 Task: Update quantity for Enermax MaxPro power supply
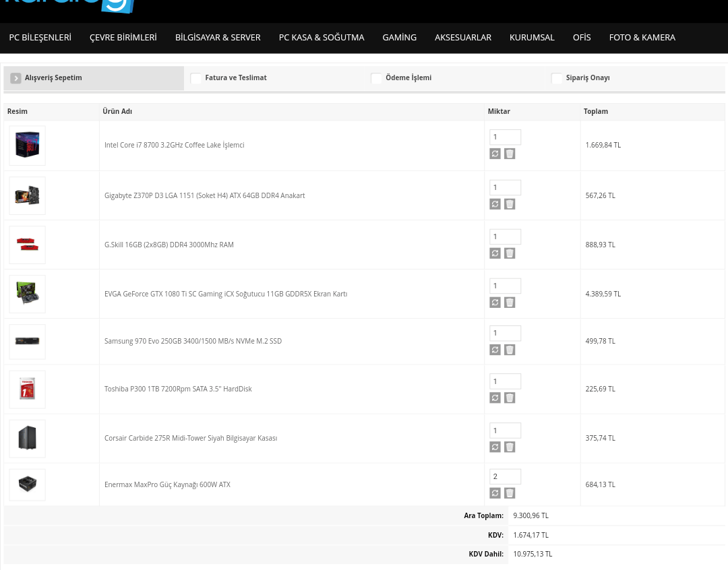[x=495, y=493]
